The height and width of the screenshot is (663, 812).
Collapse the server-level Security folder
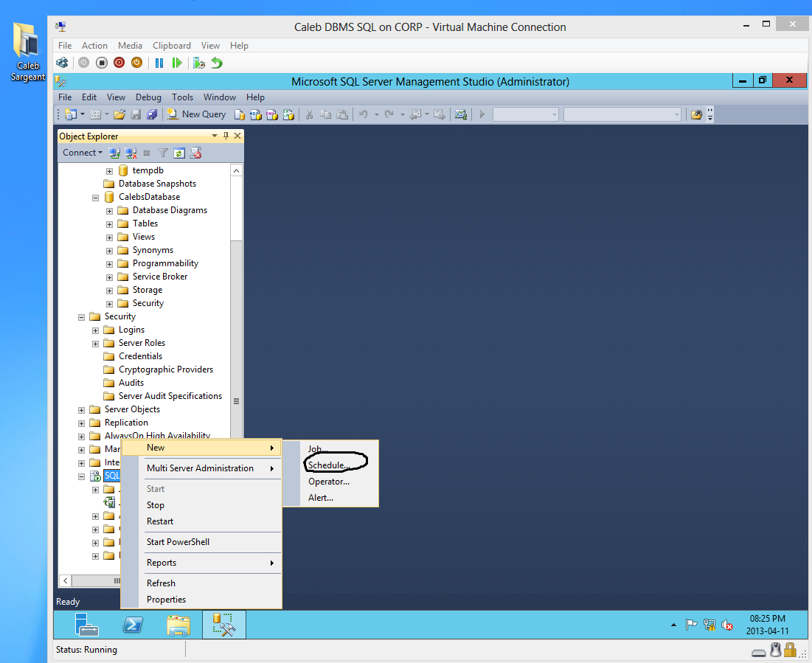click(x=81, y=317)
